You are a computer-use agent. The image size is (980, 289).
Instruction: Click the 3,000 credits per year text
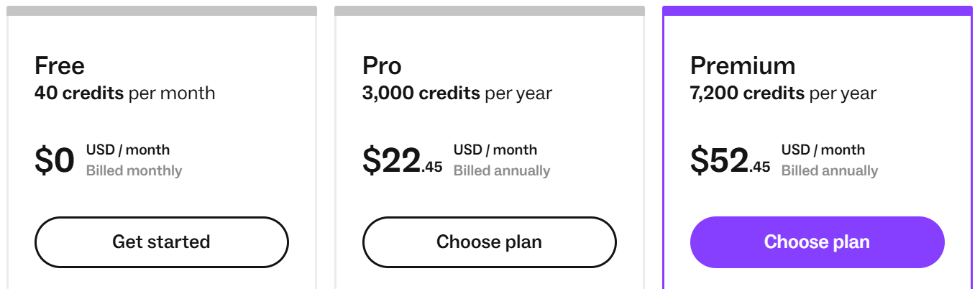coord(457,93)
